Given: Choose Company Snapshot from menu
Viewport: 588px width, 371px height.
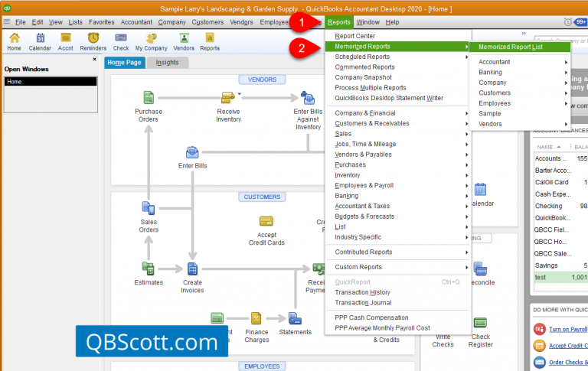Looking at the screenshot, I should (x=398, y=77).
